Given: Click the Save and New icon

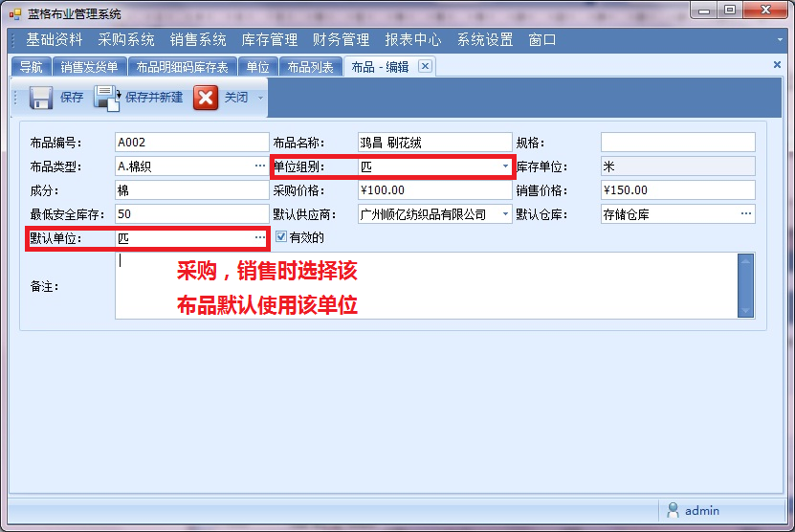Looking at the screenshot, I should click(x=107, y=98).
